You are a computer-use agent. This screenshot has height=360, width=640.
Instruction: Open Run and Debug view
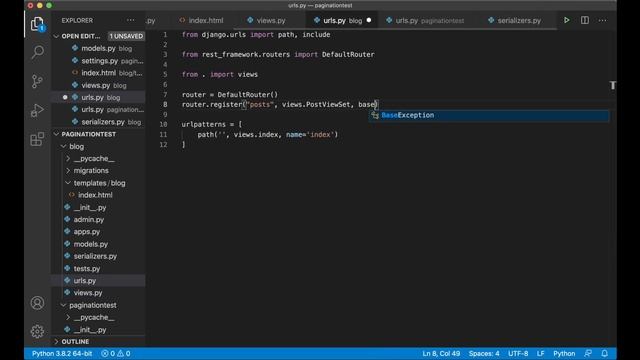pyautogui.click(x=37, y=110)
